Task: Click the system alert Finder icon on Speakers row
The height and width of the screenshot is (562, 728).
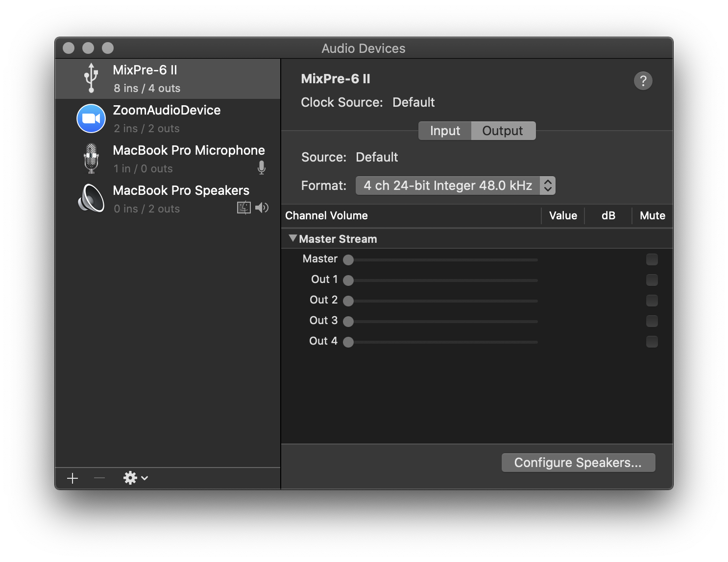Action: click(x=243, y=208)
